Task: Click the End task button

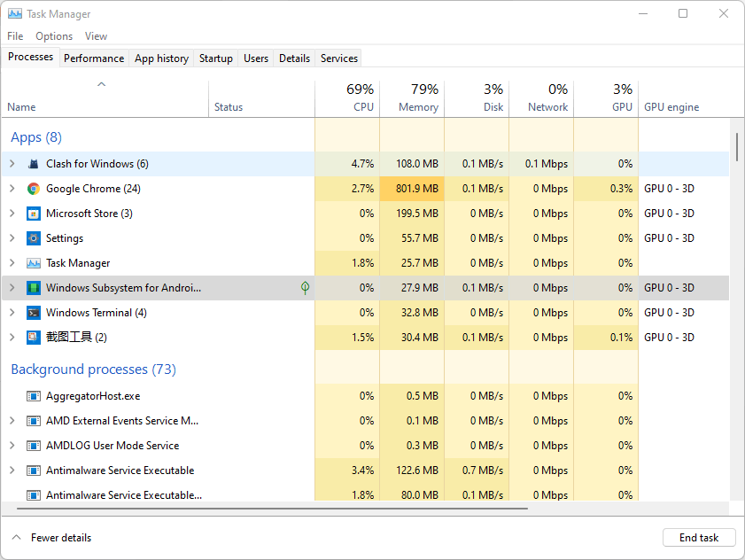Action: tap(699, 538)
